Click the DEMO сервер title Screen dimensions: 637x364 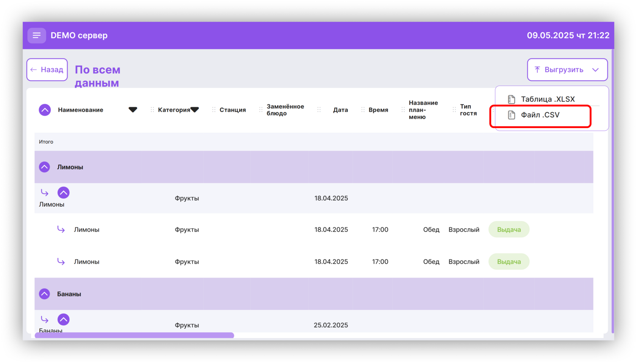tap(79, 36)
